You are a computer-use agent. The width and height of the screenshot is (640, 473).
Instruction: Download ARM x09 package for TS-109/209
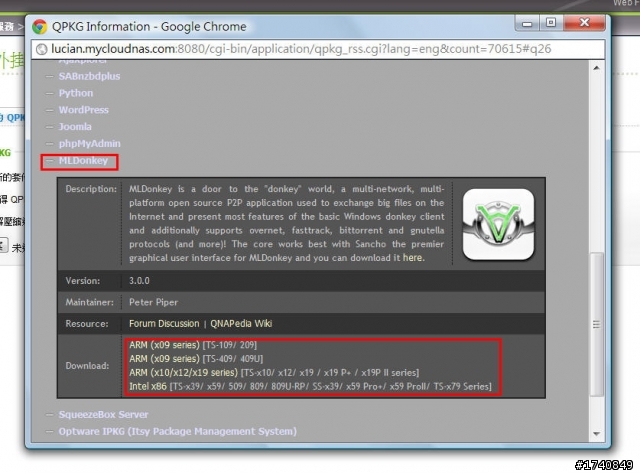164,345
